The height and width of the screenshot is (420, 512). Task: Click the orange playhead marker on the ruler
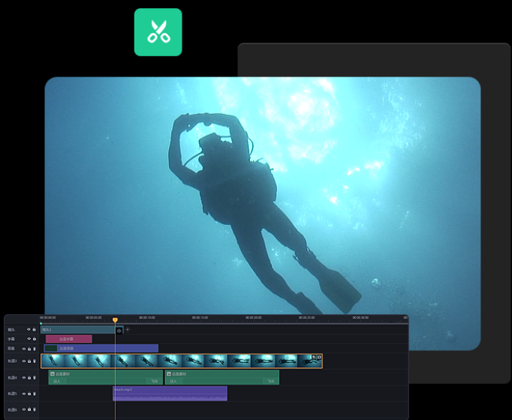[115, 320]
